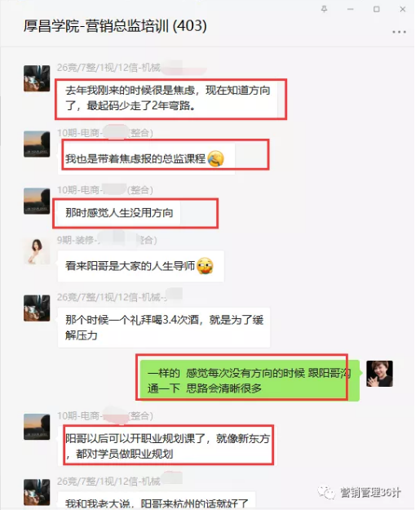This screenshot has width=420, height=510.
Task: Click the 营销管理36计 WeChat watermark logo
Action: coord(360,492)
